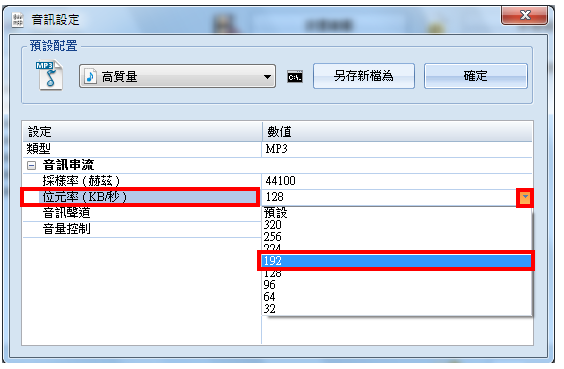Screen dimensions: 564x369
Task: Click the MP3 file format icon
Action: pyautogui.click(x=50, y=75)
